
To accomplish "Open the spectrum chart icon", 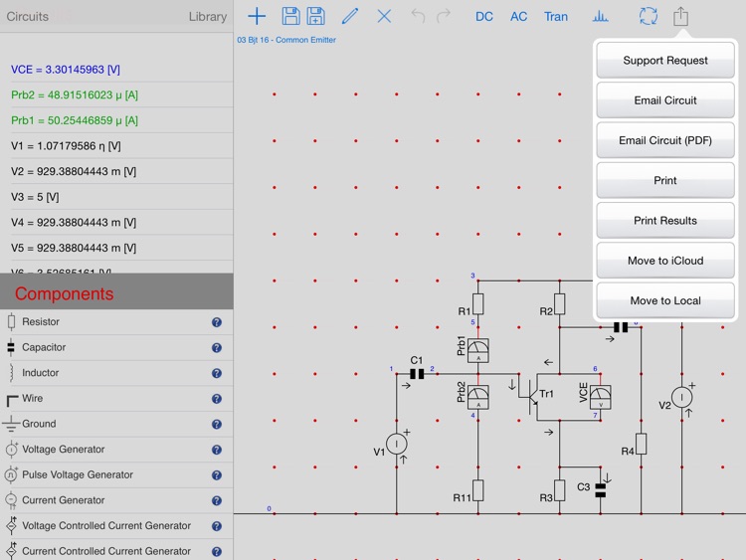I will point(600,17).
